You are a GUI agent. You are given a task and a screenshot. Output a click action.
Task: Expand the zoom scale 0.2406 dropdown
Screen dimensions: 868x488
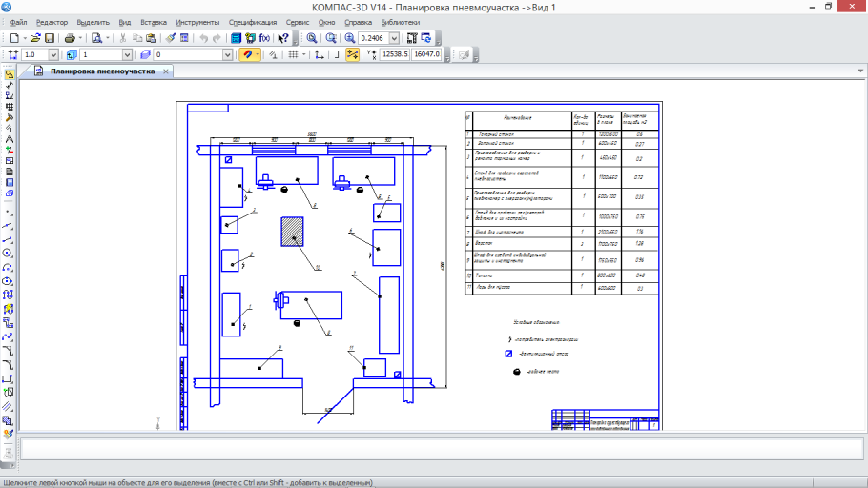tap(394, 38)
